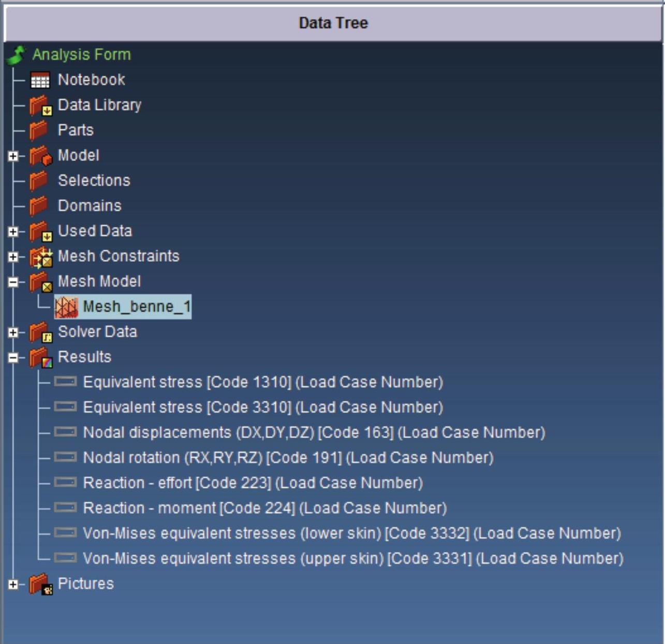Image resolution: width=665 pixels, height=644 pixels.
Task: Click the Data Tree panel header
Action: pyautogui.click(x=333, y=23)
